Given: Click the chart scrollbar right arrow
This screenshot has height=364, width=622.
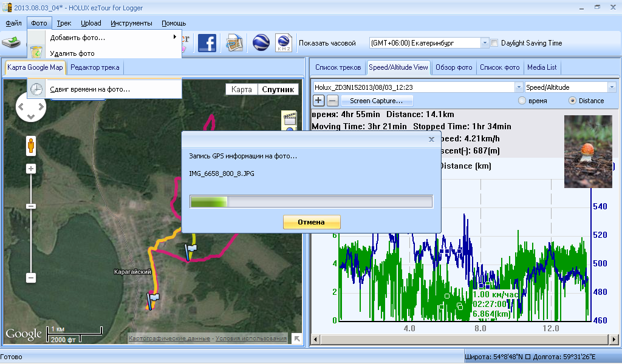Looking at the screenshot, I should (x=613, y=339).
